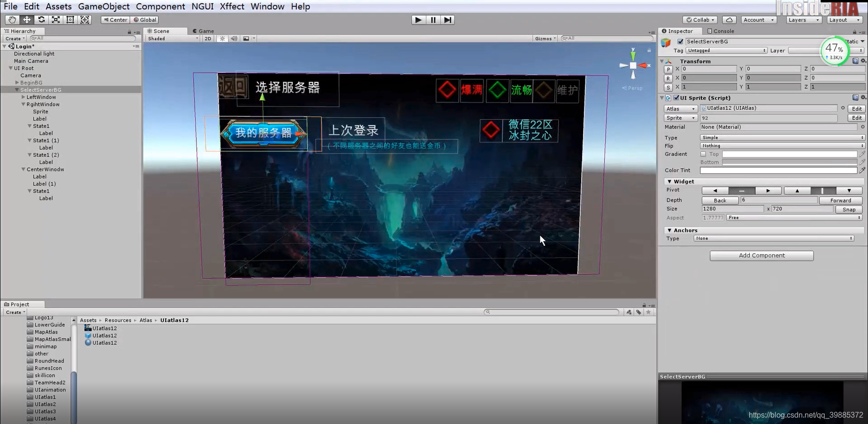Open the Assets menu

(x=59, y=7)
